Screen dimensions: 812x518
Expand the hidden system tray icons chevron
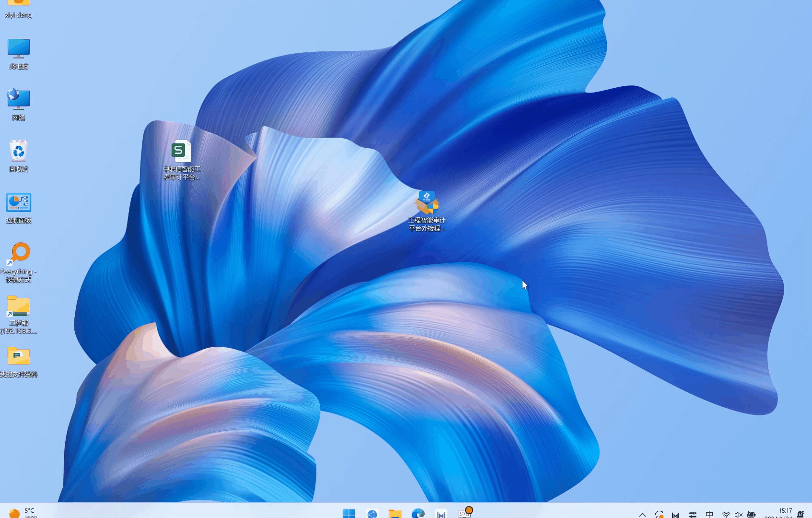point(642,514)
